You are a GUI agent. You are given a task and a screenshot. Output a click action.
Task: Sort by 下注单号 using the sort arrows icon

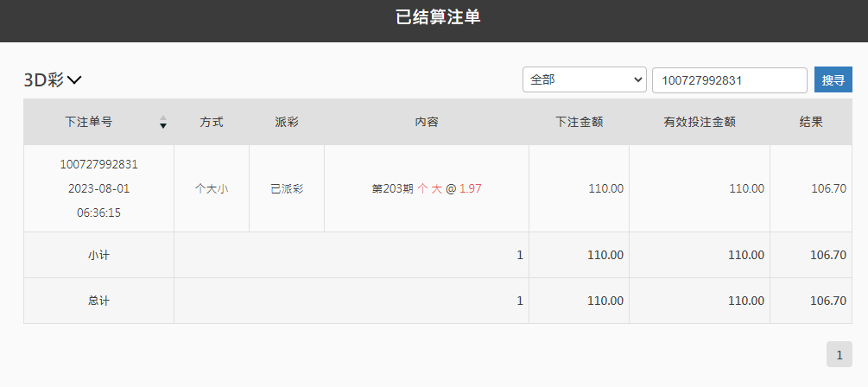tap(162, 122)
